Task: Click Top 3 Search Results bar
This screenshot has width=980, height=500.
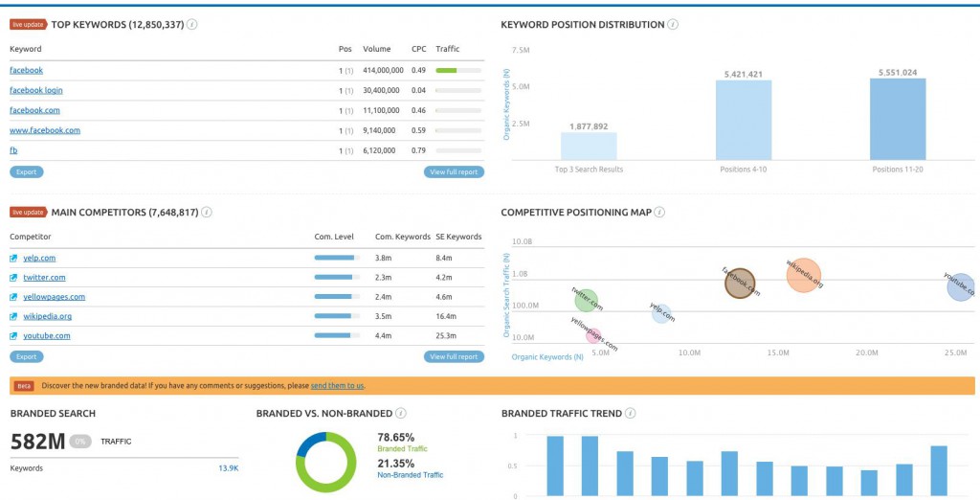Action: [589, 146]
